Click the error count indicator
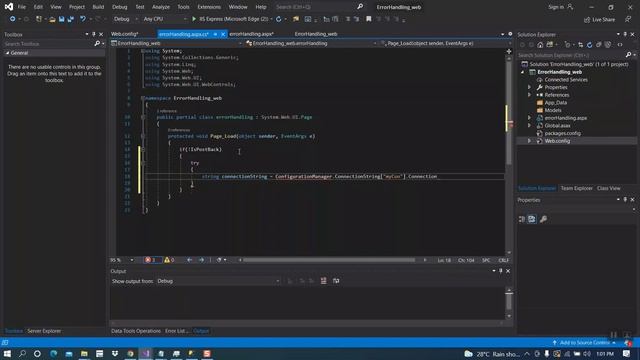 [152, 260]
